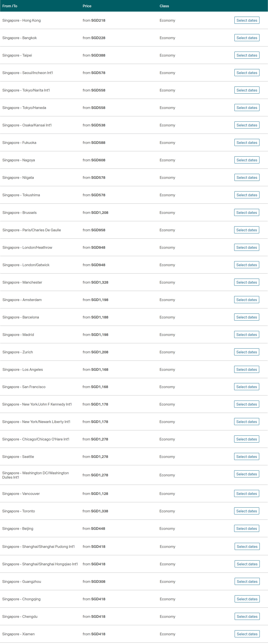Select dates for Shanghai Hongqiao Int'l

pyautogui.click(x=247, y=564)
